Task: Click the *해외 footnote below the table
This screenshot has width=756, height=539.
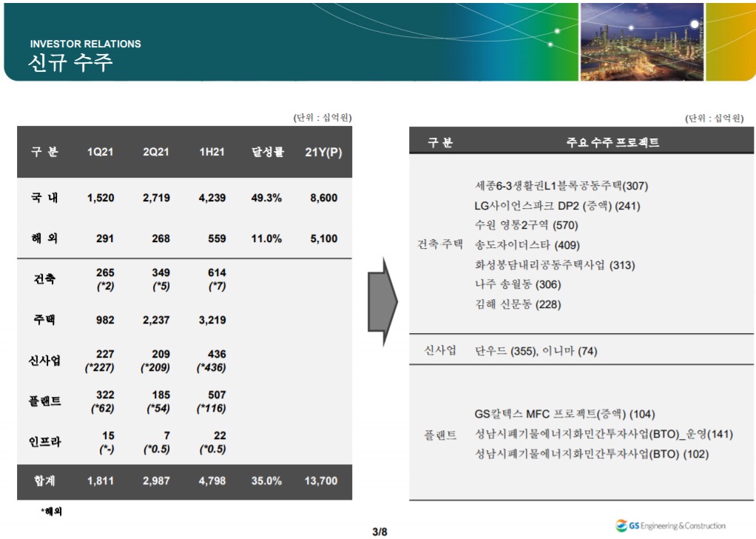Action: [51, 511]
